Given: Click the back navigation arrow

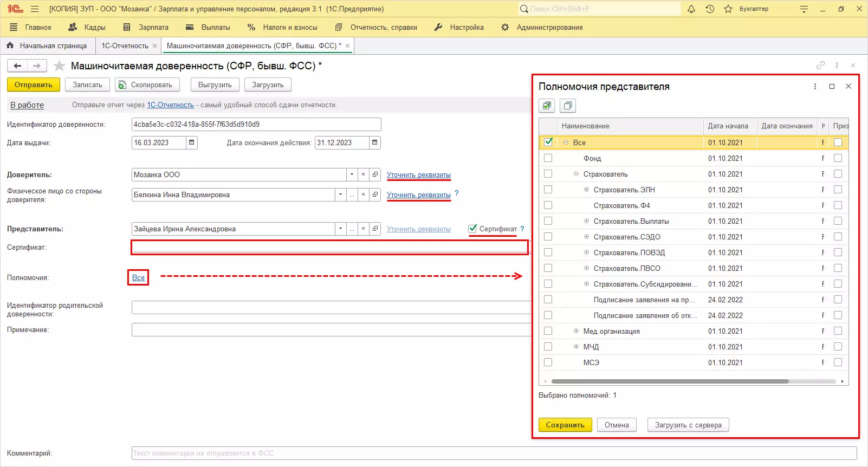Looking at the screenshot, I should coord(17,66).
